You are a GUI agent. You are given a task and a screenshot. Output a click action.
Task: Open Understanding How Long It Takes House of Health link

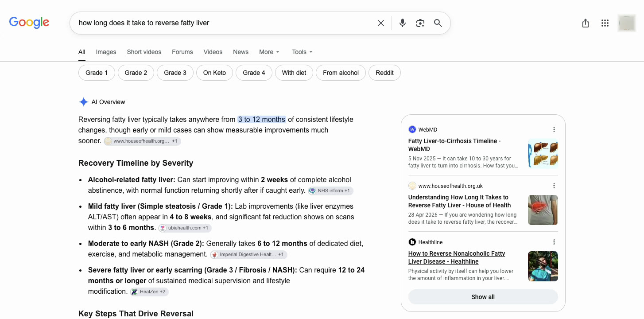[x=460, y=201]
